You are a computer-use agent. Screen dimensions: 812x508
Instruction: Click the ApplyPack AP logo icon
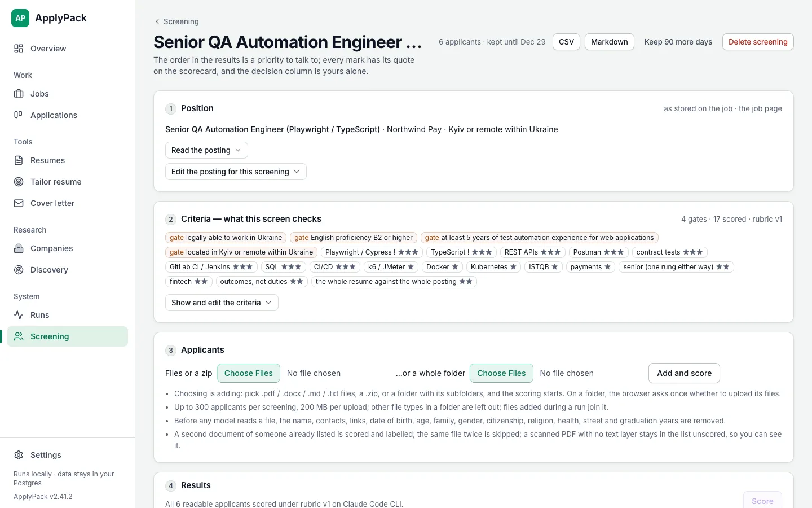[x=20, y=18]
